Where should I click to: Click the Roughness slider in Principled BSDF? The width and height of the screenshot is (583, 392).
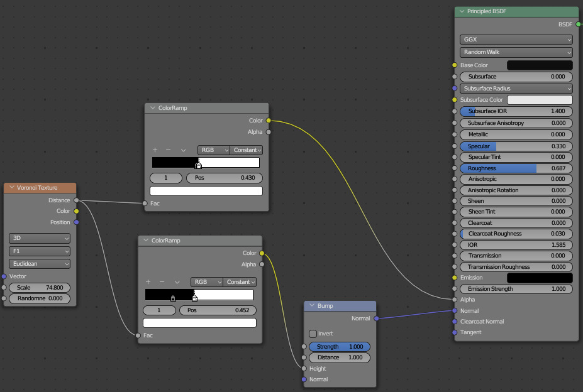click(516, 168)
